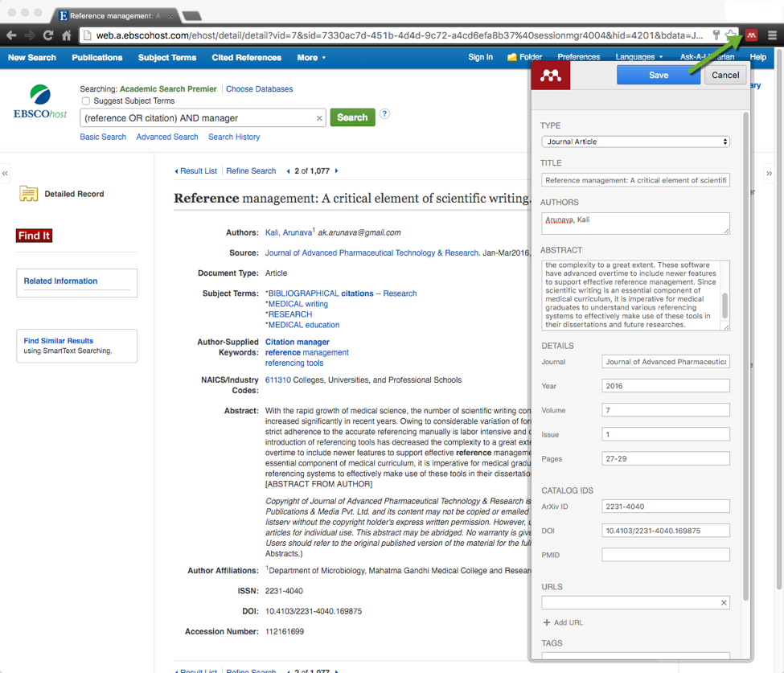784x673 pixels.
Task: Save the reference to Mendeley
Action: click(658, 75)
